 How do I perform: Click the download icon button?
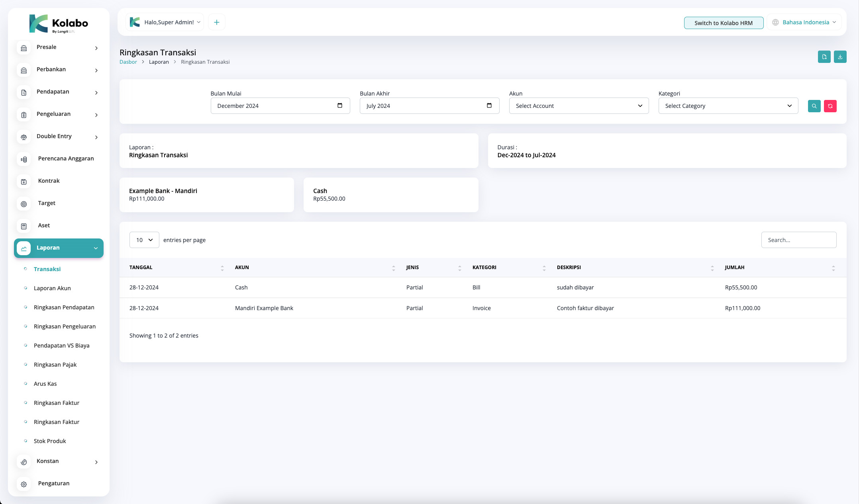pos(840,57)
